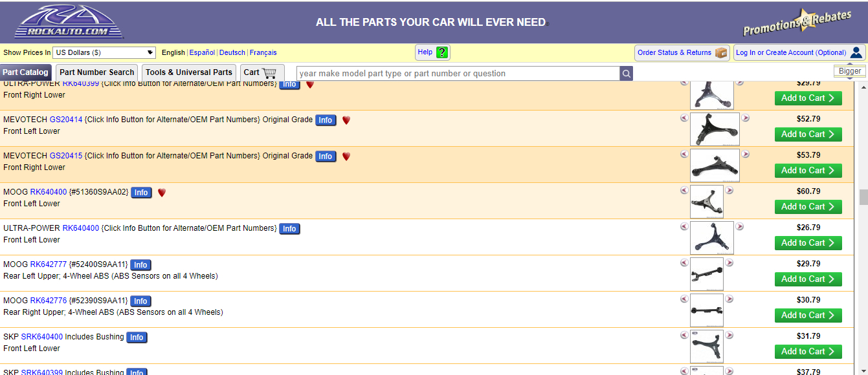Screen dimensions: 868x375
Task: Show next image for ULTRA-POWER RK640400
Action: pos(740,227)
